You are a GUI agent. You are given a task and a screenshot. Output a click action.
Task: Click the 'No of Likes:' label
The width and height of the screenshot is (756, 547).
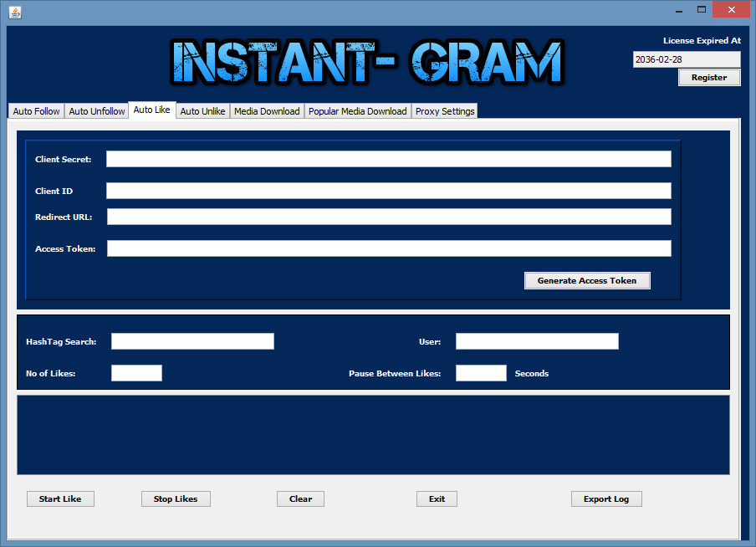(x=51, y=373)
